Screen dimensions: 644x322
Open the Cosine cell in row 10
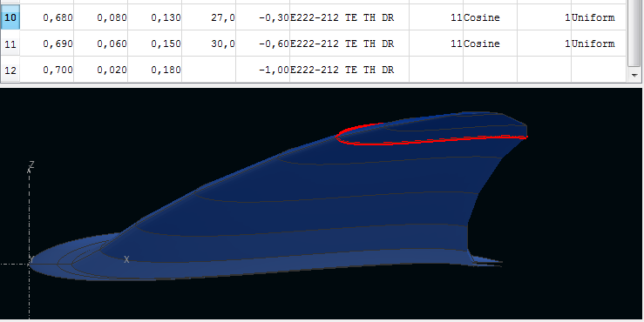pyautogui.click(x=490, y=17)
